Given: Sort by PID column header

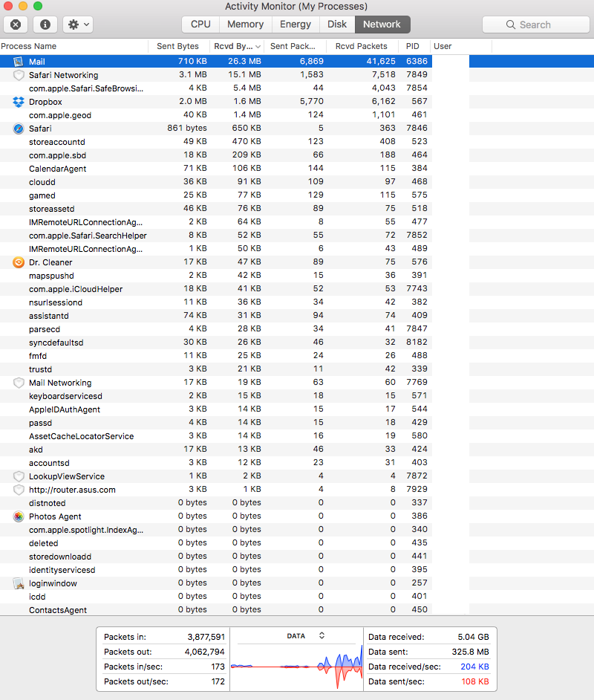Looking at the screenshot, I should 413,46.
